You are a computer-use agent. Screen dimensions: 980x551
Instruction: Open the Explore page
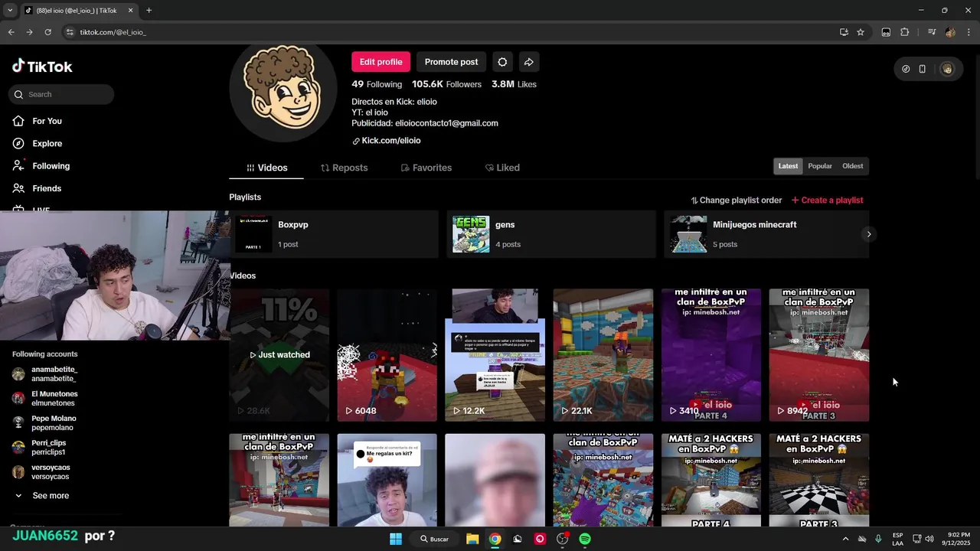pyautogui.click(x=47, y=143)
